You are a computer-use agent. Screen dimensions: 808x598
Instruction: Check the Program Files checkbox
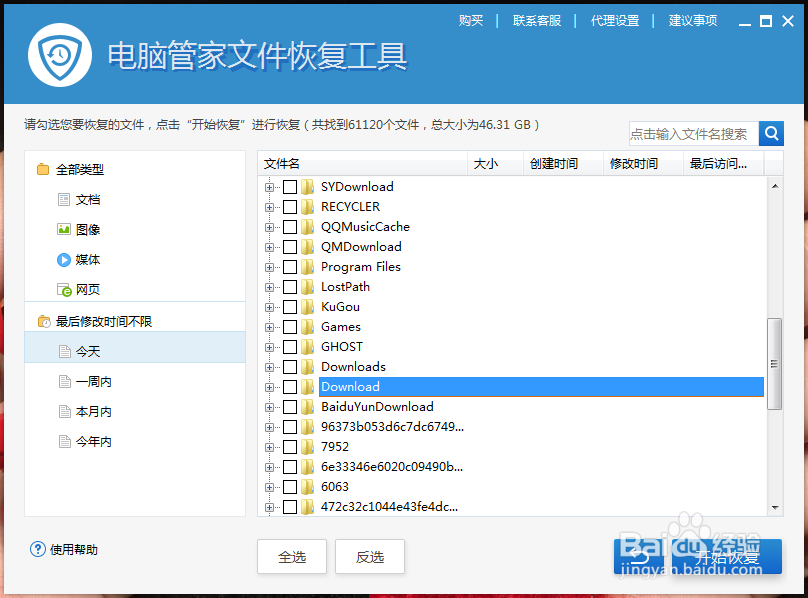[x=290, y=267]
